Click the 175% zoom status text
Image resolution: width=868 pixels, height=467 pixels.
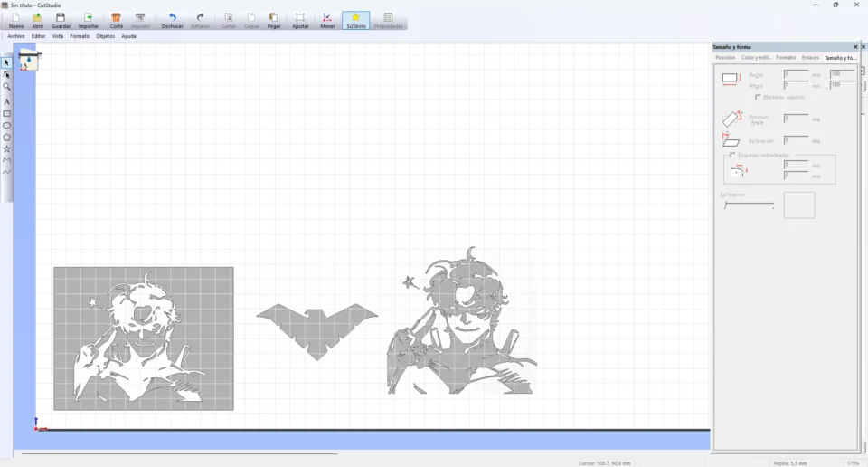(x=853, y=463)
